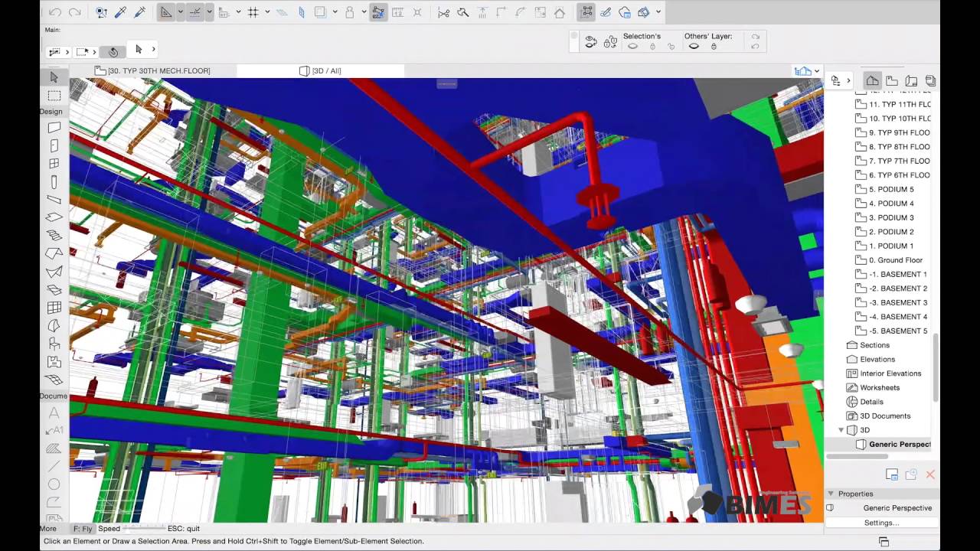Switch to 3D / All tab

tap(320, 70)
